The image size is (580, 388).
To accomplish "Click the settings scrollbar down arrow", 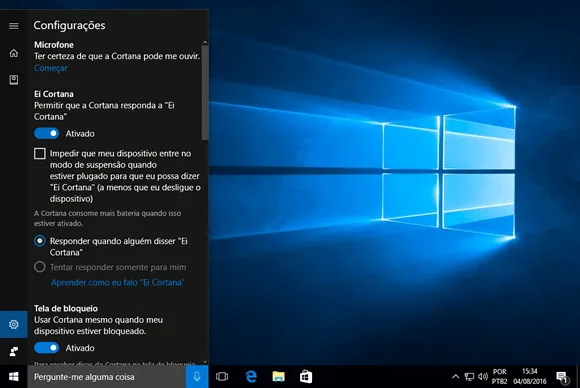I will click(205, 362).
